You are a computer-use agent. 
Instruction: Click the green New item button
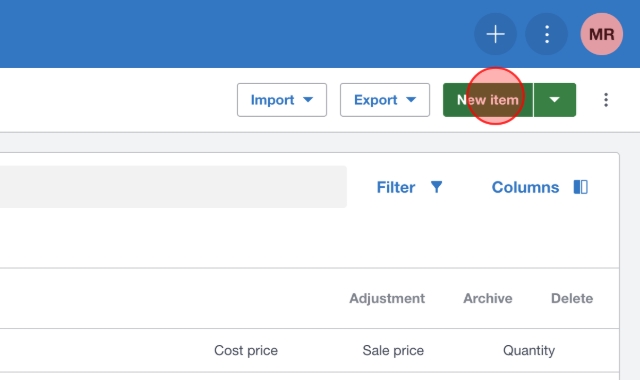[488, 100]
